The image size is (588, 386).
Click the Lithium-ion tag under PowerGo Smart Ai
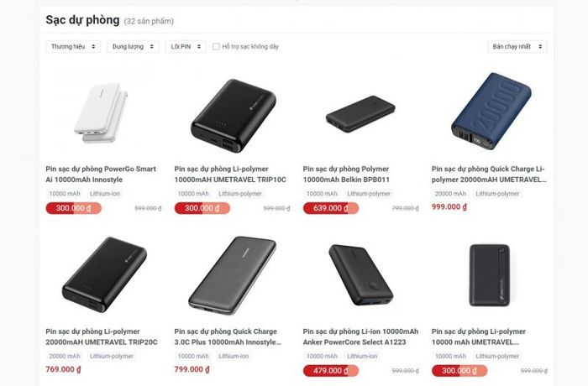coord(105,194)
